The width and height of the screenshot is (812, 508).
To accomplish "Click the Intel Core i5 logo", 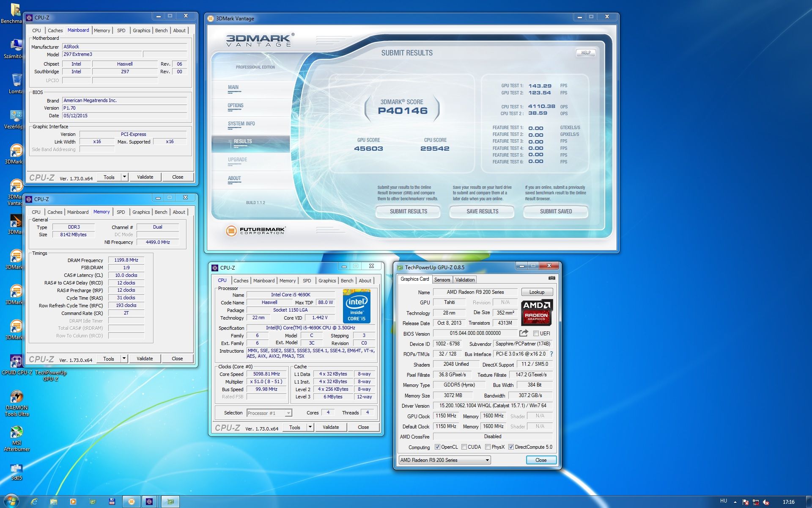I will pos(356,306).
